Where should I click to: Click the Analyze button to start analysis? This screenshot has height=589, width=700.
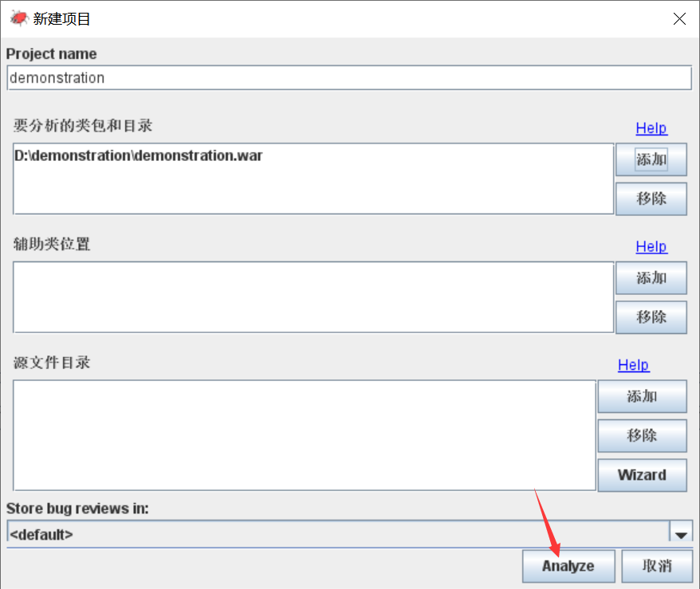tap(568, 566)
